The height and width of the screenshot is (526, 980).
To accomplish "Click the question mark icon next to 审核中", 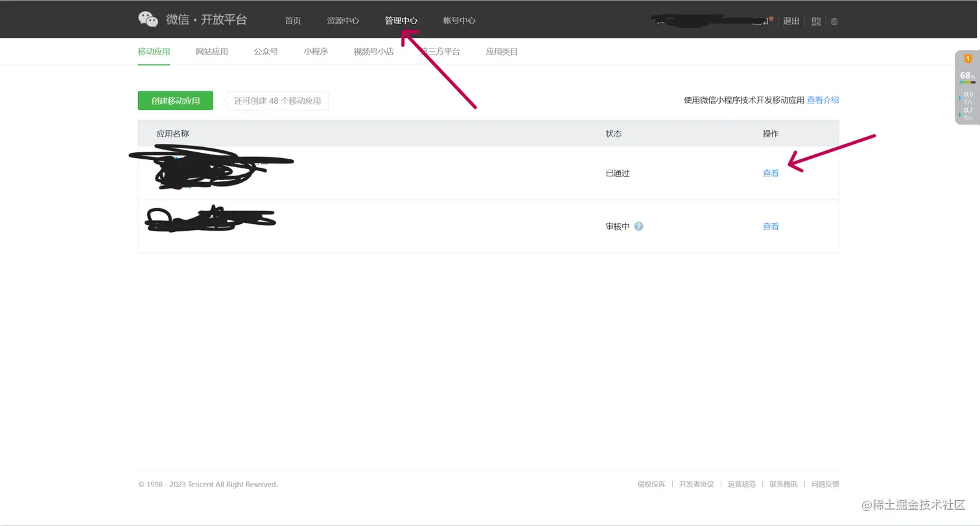I will coord(638,226).
